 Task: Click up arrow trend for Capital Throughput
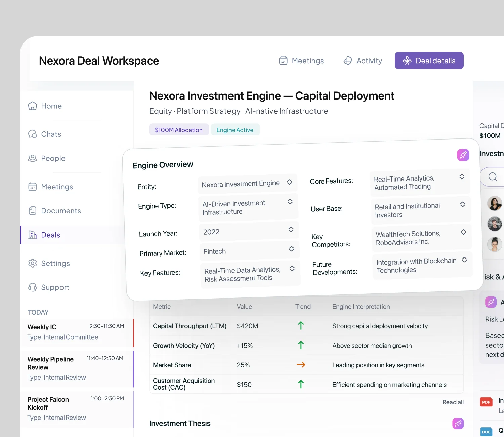tap(301, 326)
